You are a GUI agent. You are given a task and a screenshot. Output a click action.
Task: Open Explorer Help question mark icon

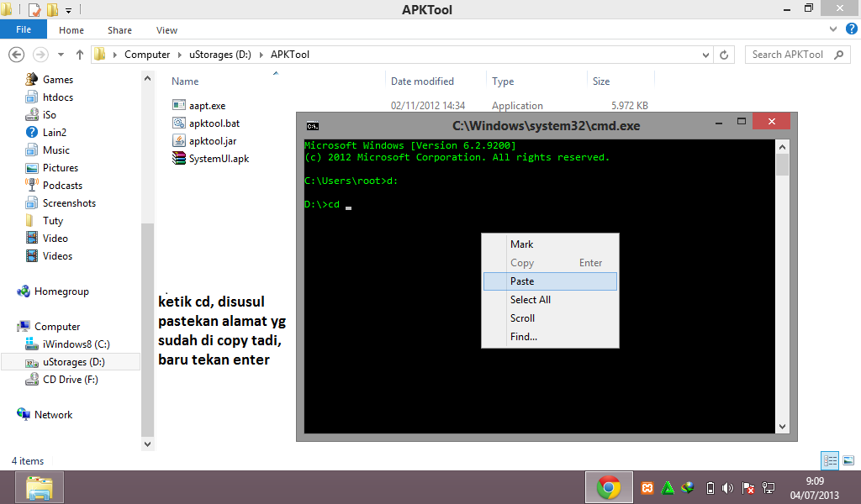(x=851, y=29)
